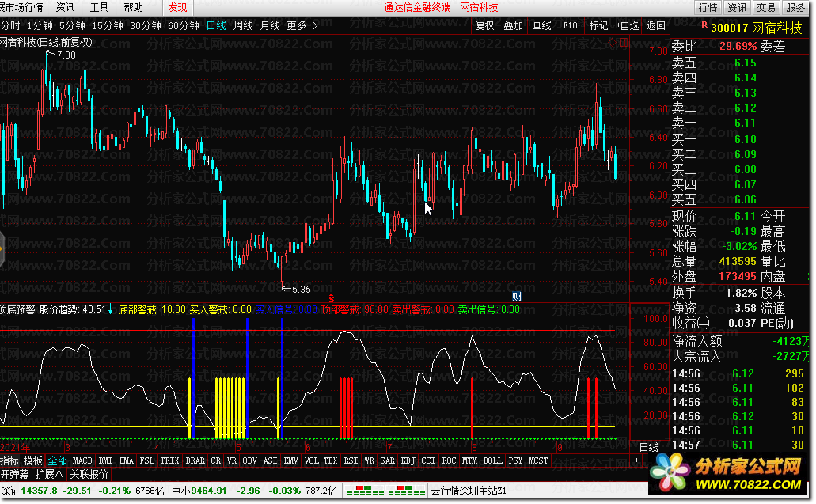The width and height of the screenshot is (816, 504).
Task: Expand the 更多 period options
Action: click(x=297, y=25)
